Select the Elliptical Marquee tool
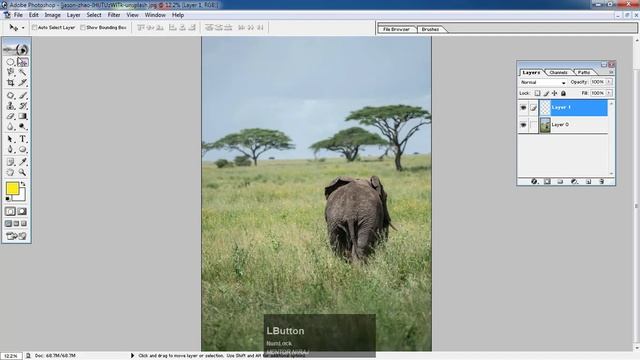 pos(10,62)
